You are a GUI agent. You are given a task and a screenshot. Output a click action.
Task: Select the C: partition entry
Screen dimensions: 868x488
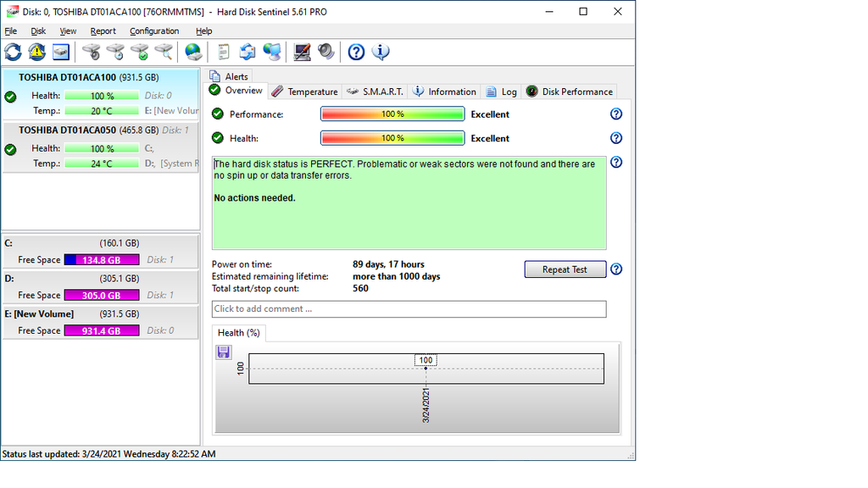[x=101, y=251]
